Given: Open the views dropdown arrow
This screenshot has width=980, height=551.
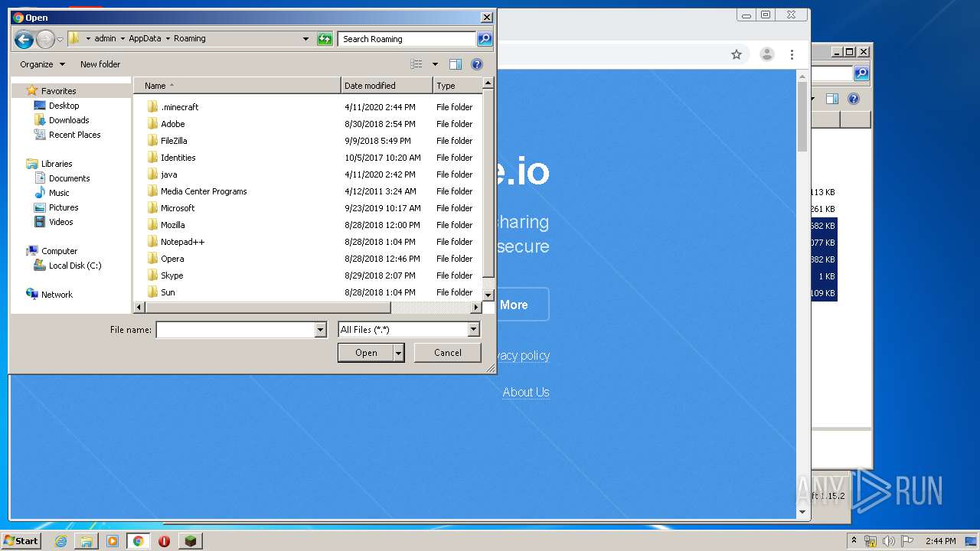Looking at the screenshot, I should (x=435, y=64).
